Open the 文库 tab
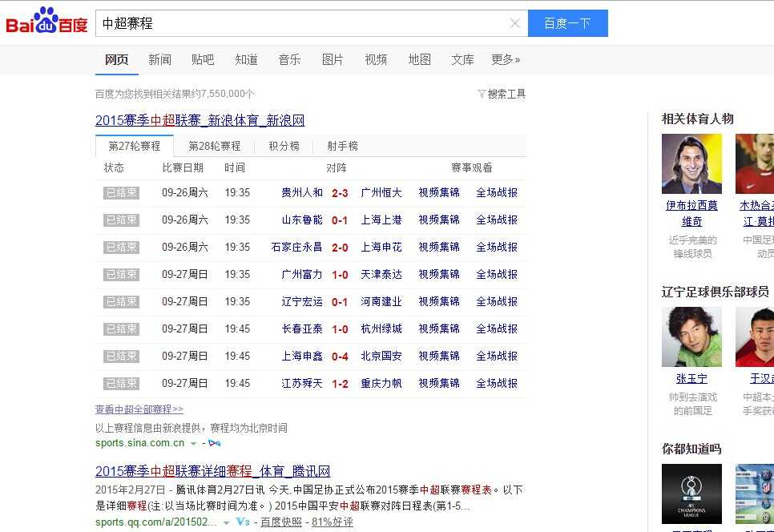The height and width of the screenshot is (532, 774). [x=462, y=60]
